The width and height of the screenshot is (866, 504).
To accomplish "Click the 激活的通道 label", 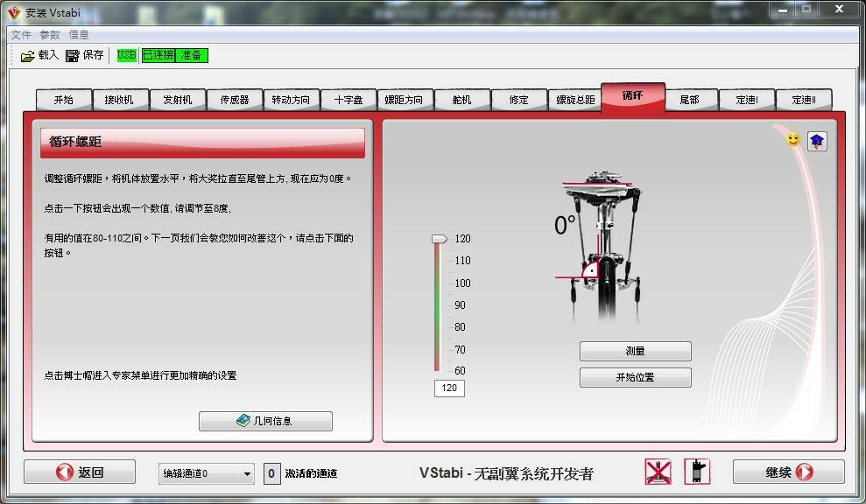I will (312, 473).
